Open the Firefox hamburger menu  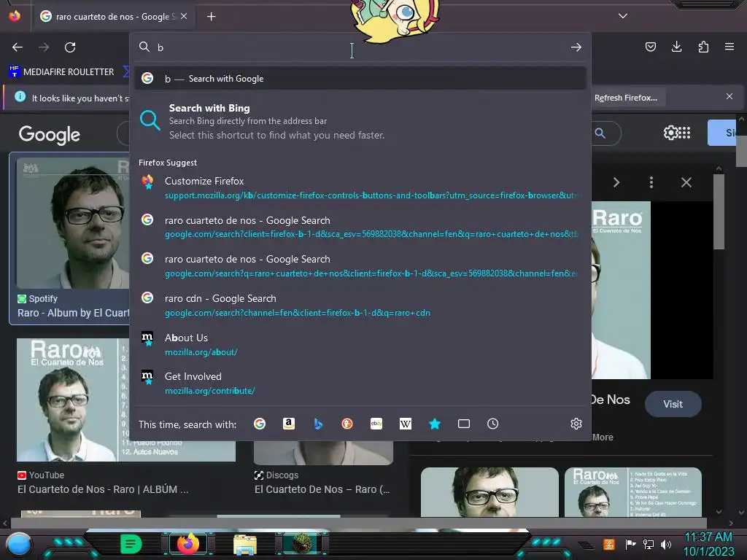tap(729, 47)
